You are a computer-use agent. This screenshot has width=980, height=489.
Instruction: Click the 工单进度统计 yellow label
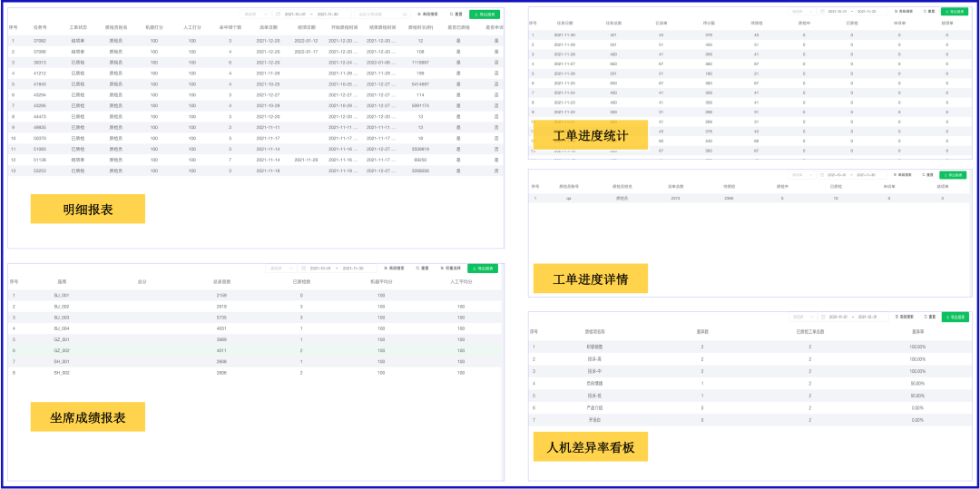point(591,135)
